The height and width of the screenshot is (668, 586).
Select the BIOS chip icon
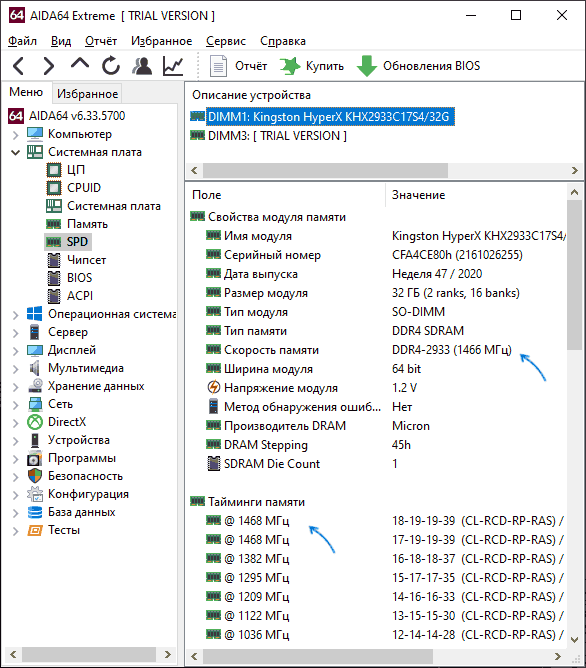54,278
